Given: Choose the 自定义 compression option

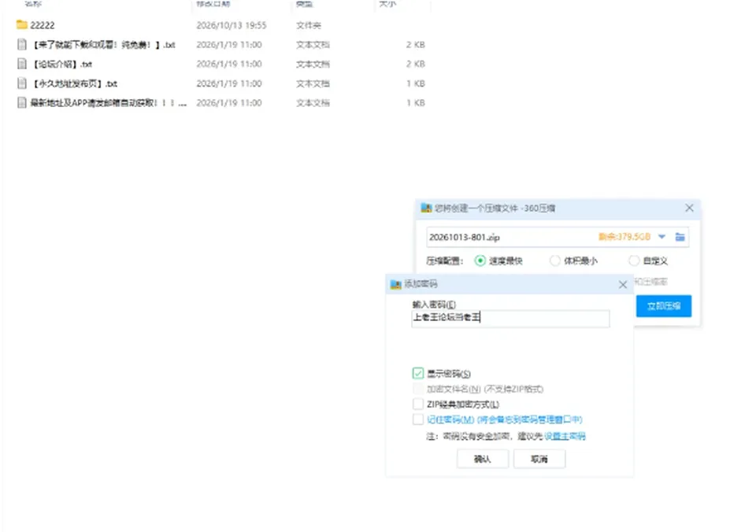Looking at the screenshot, I should coord(634,260).
